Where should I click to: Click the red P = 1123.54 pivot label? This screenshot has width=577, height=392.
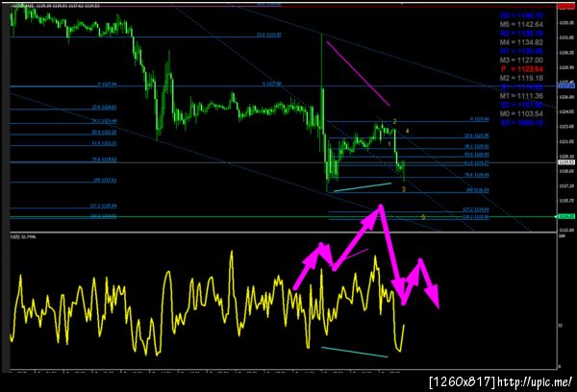pos(521,69)
